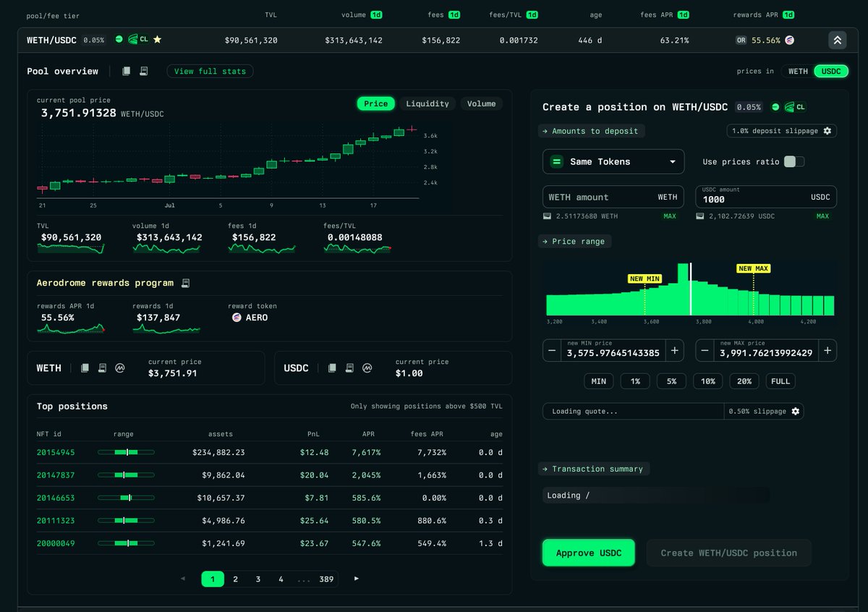
Task: Open position NFT 20154945
Action: pyautogui.click(x=56, y=452)
